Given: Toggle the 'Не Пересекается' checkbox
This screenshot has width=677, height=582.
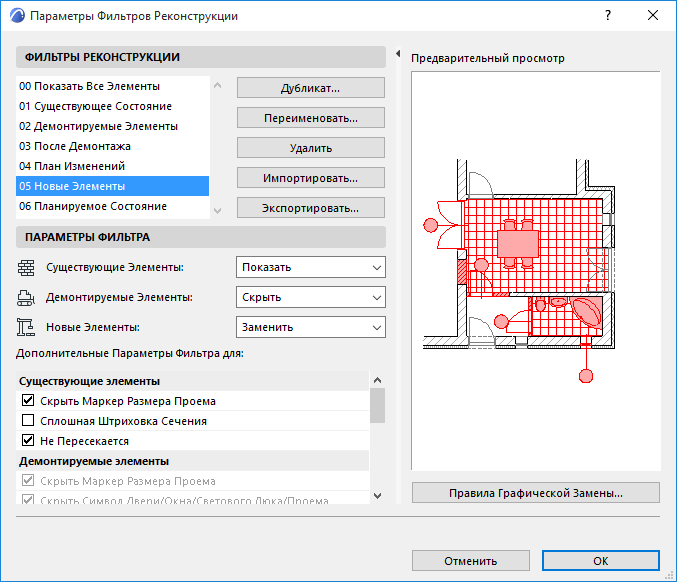Looking at the screenshot, I should point(28,440).
